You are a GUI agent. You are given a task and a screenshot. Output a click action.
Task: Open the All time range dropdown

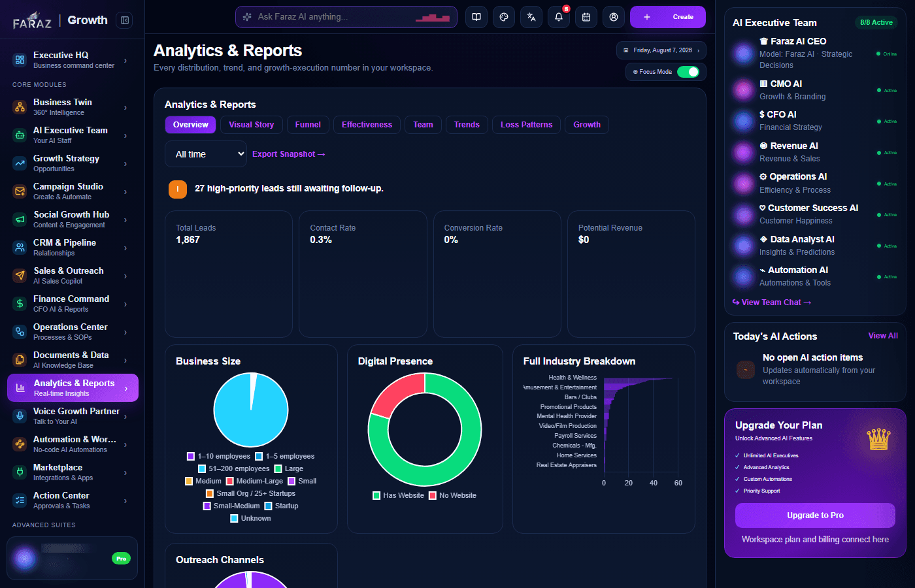pyautogui.click(x=206, y=154)
